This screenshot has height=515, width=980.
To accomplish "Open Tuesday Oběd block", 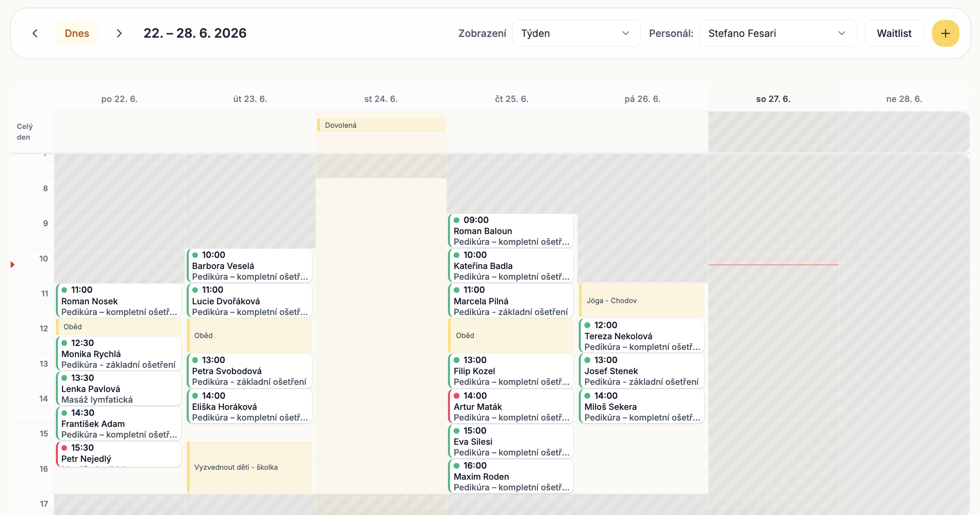I will pyautogui.click(x=249, y=336).
